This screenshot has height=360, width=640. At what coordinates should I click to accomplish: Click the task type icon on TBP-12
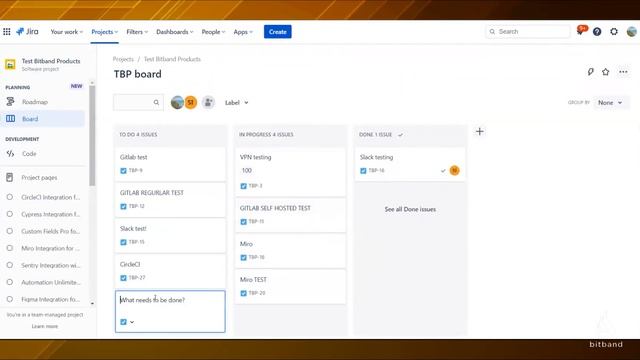[123, 206]
